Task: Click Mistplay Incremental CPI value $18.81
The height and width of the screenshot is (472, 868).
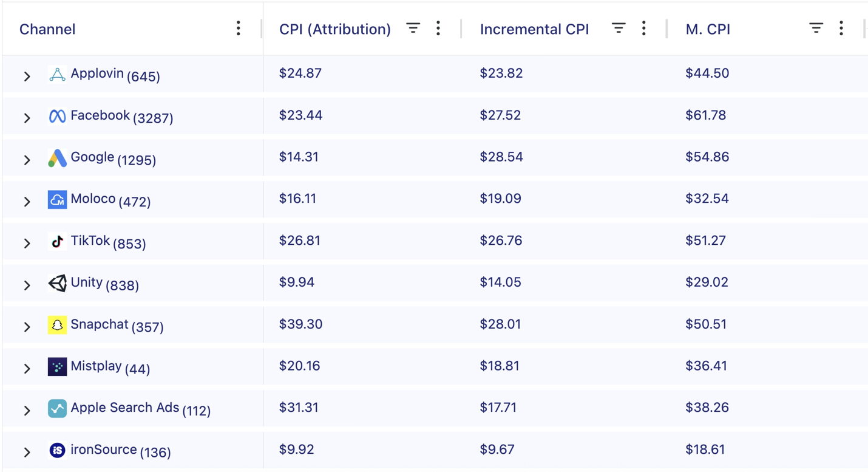Action: click(500, 366)
